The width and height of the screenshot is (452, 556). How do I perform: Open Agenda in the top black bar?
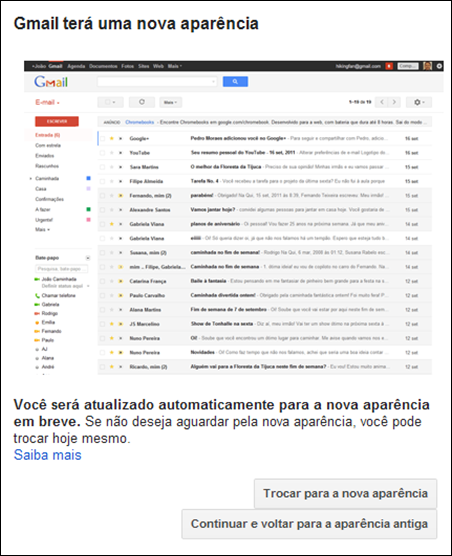(76, 66)
